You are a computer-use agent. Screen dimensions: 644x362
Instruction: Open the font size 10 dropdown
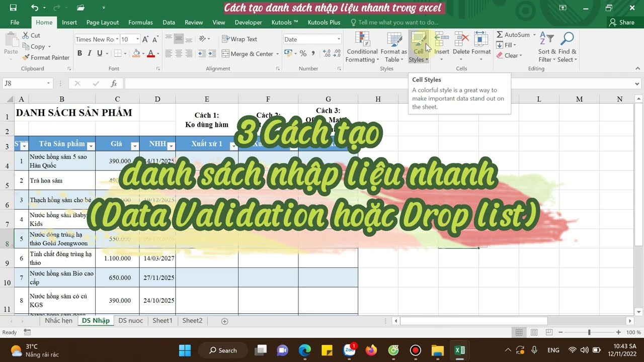coord(138,39)
